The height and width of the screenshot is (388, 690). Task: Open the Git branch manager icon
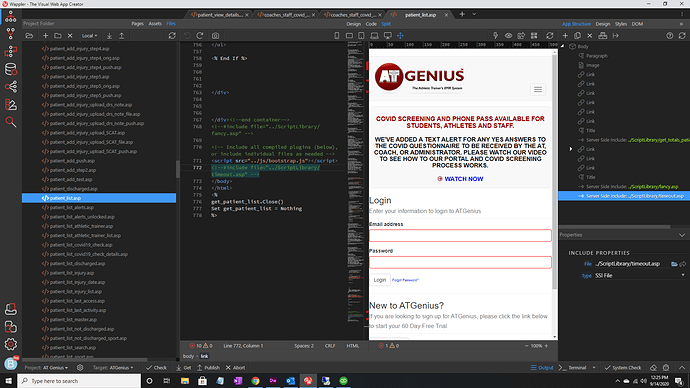point(11,34)
